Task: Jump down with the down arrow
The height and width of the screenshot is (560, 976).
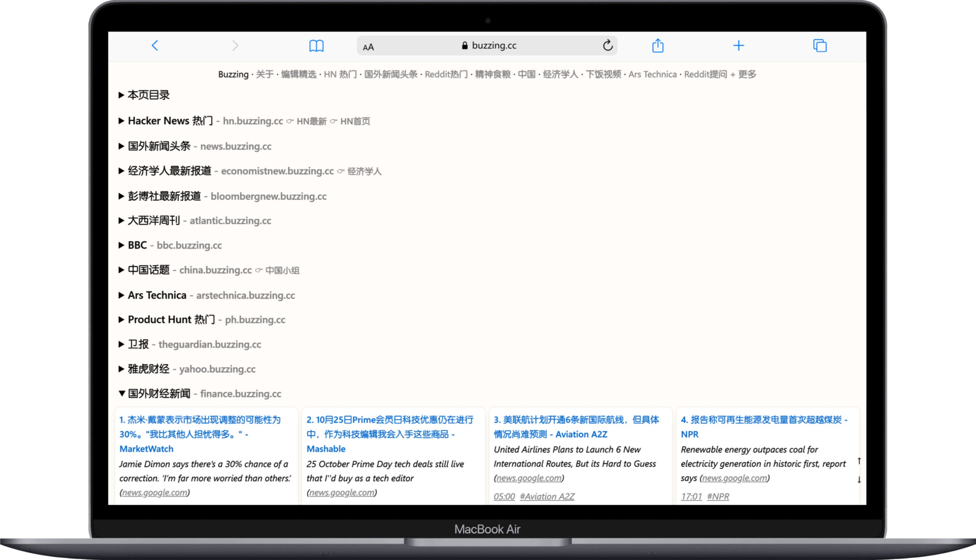Action: pyautogui.click(x=859, y=480)
